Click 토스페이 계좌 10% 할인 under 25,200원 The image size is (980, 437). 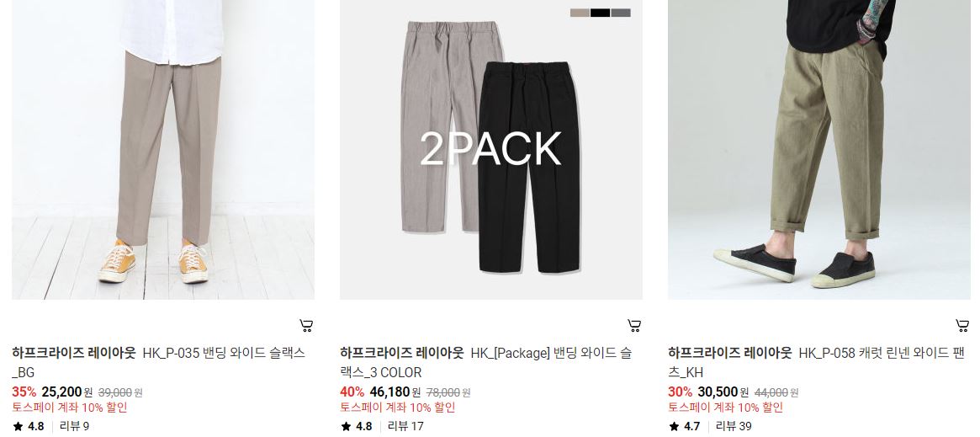point(69,408)
